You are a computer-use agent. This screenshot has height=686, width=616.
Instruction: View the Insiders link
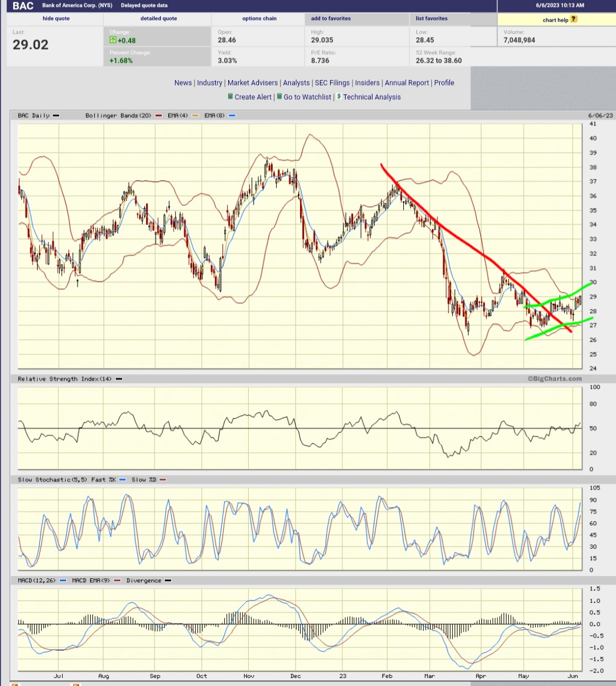coord(367,83)
